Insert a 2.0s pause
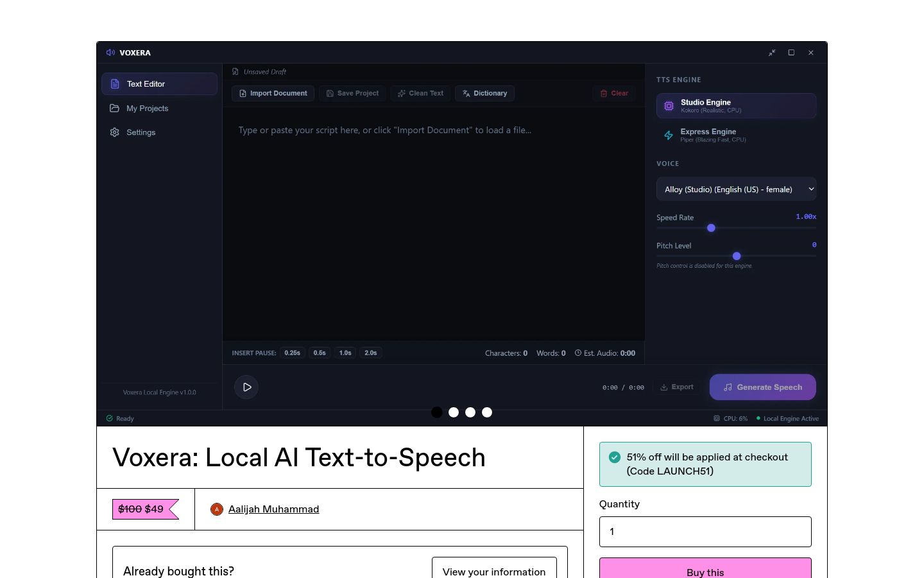The height and width of the screenshot is (578, 924). coord(371,353)
